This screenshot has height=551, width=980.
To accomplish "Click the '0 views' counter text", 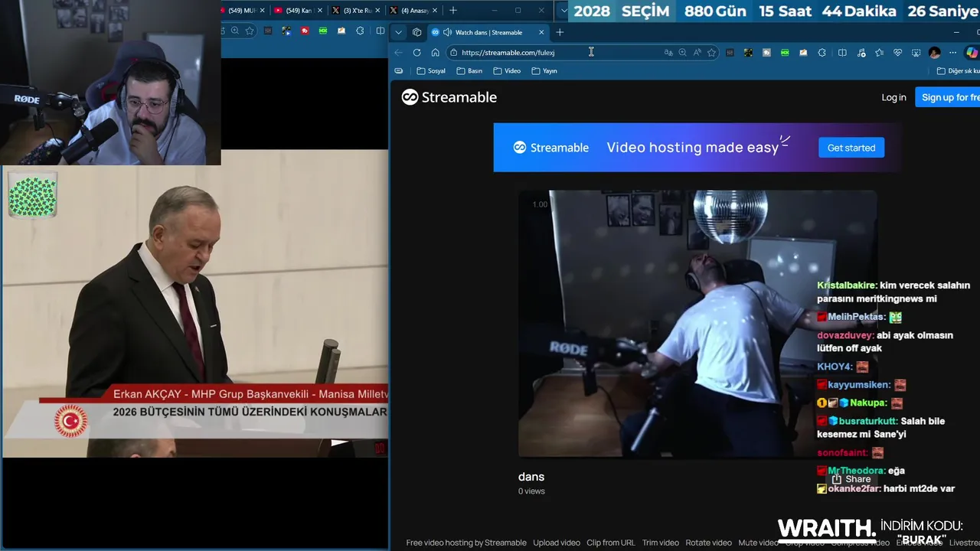I will 531,491.
